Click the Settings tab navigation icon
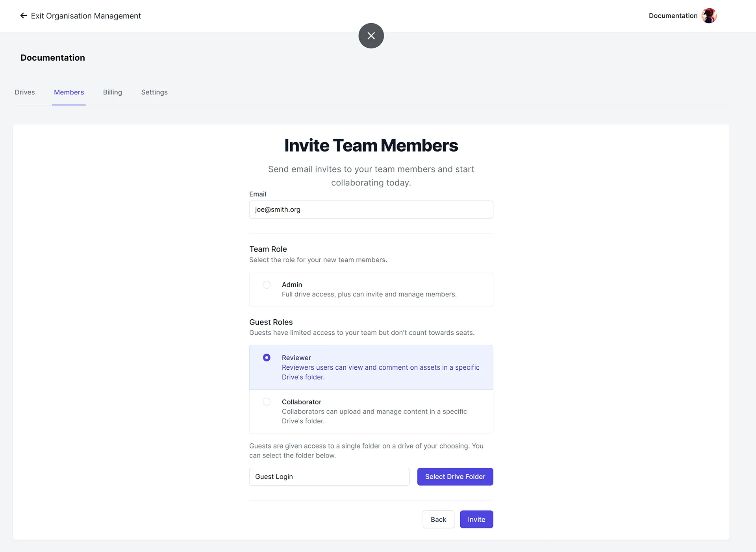Image resolution: width=756 pixels, height=552 pixels. tap(154, 92)
